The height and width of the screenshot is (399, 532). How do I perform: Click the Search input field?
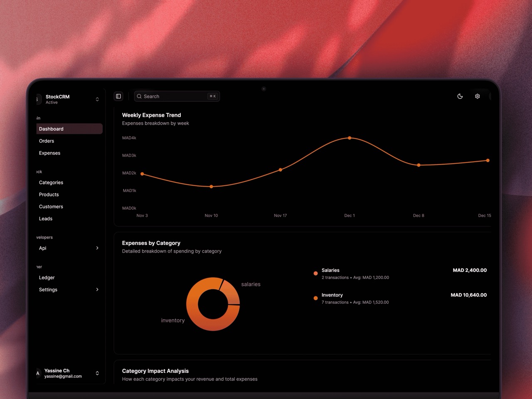click(175, 96)
